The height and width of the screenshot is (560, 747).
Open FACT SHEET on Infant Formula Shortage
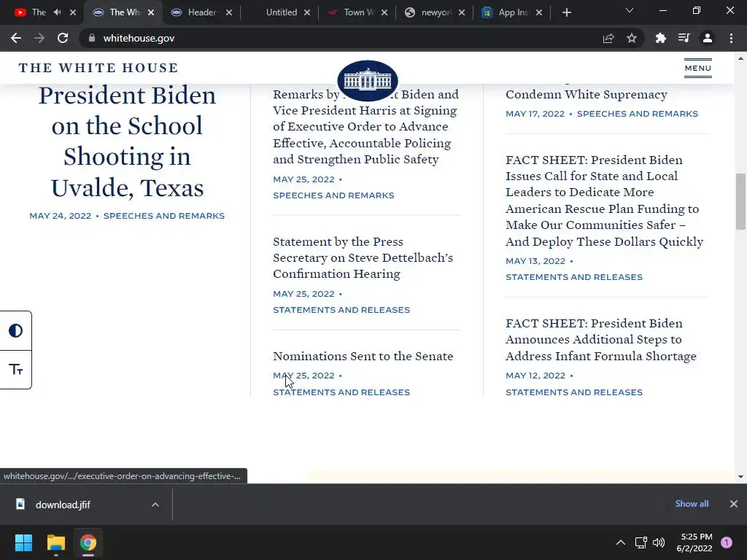point(601,340)
